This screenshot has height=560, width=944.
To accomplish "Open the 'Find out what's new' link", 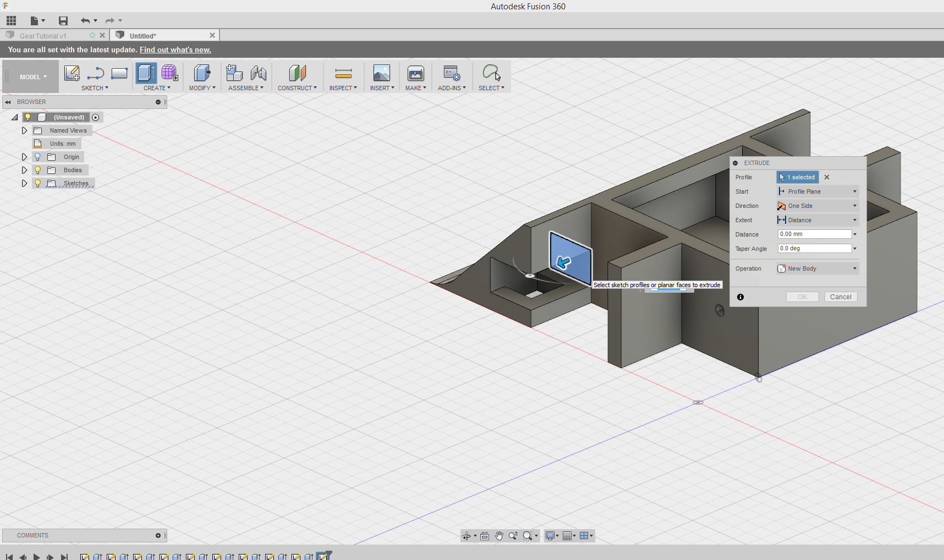I will point(175,50).
